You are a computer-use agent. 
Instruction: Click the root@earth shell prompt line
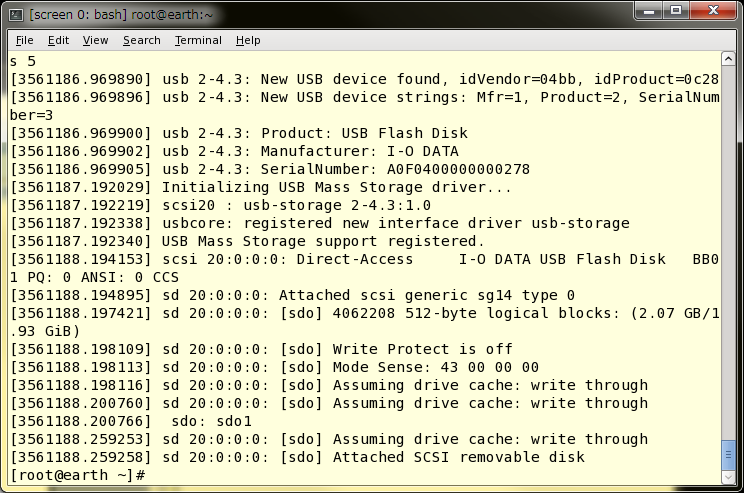[x=77, y=475]
